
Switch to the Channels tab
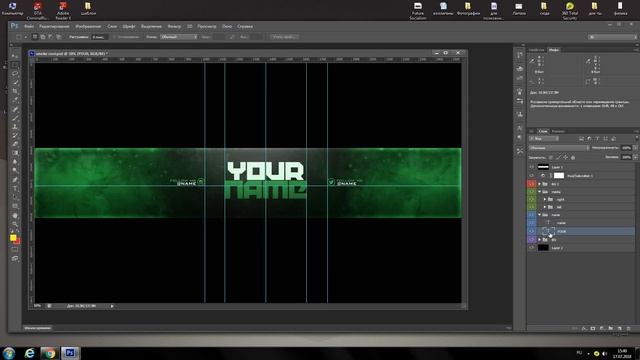click(558, 131)
